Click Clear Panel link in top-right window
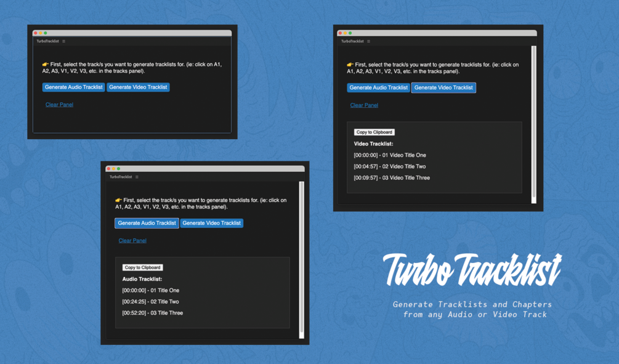Viewport: 619px width, 364px height. pyautogui.click(x=364, y=105)
